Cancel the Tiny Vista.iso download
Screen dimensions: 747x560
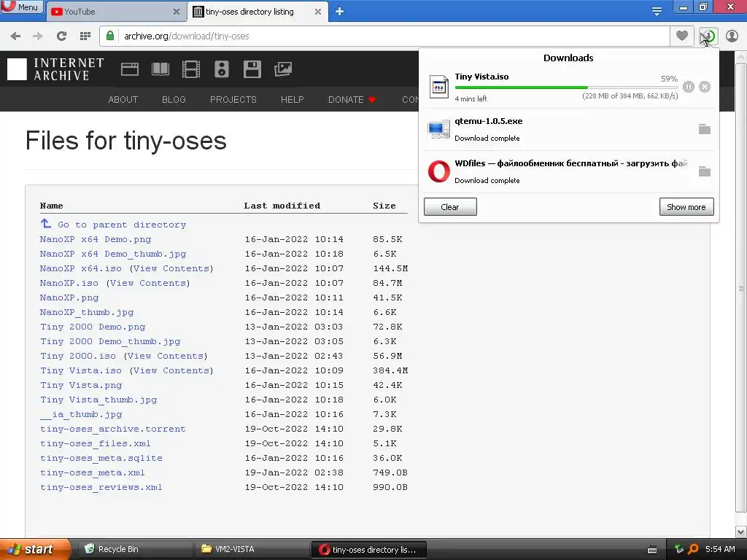click(705, 87)
